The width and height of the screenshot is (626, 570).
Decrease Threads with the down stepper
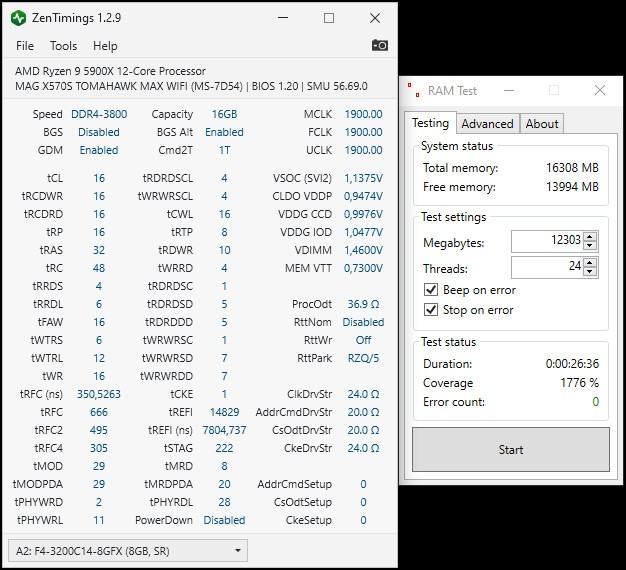tap(590, 271)
